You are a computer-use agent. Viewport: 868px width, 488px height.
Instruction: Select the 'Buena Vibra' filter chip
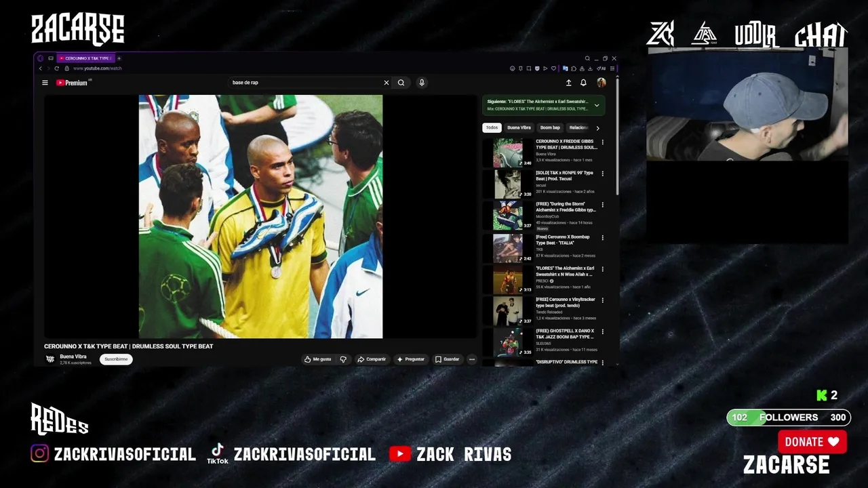click(x=519, y=127)
